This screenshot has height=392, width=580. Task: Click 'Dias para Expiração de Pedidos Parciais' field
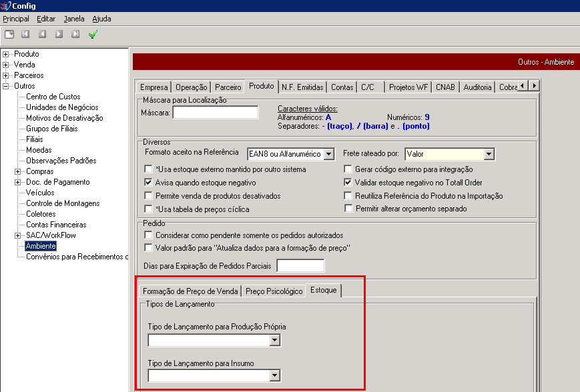click(300, 265)
